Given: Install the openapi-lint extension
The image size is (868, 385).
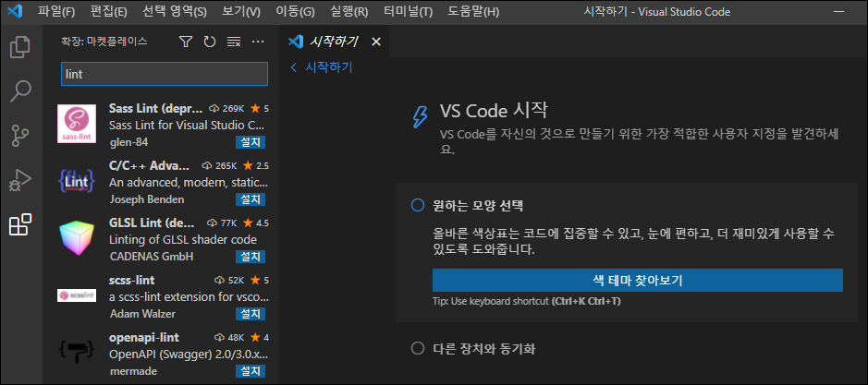Looking at the screenshot, I should pos(251,371).
